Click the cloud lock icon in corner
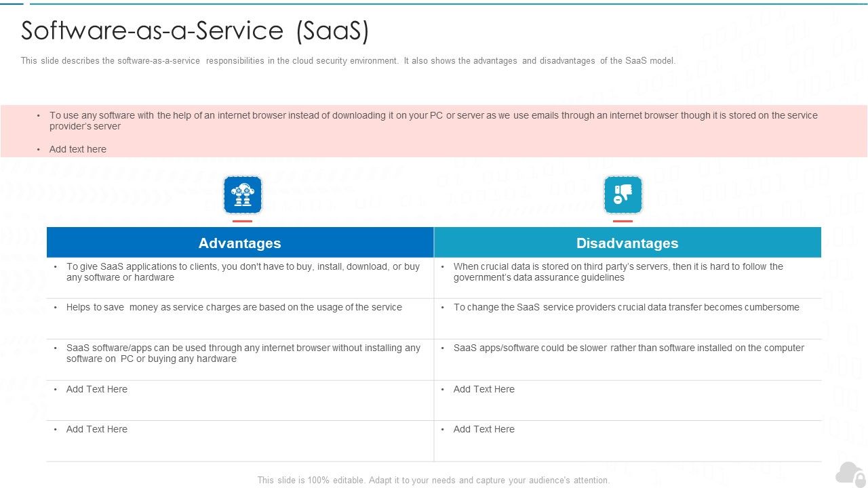This screenshot has width=868, height=488. pos(850,474)
